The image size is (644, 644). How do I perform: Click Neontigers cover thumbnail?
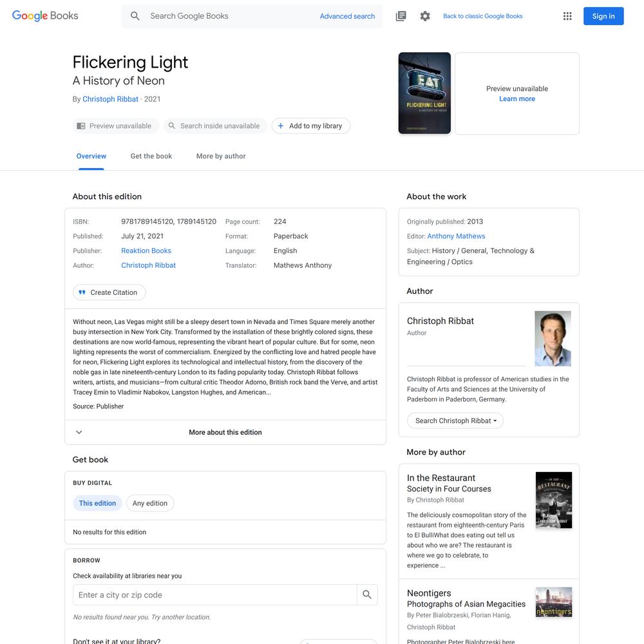pos(554,602)
